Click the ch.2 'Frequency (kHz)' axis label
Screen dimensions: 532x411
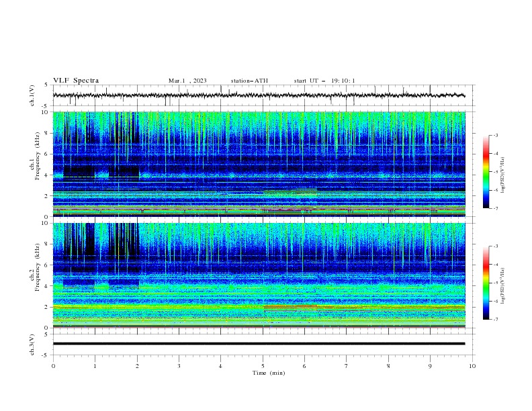pyautogui.click(x=38, y=267)
